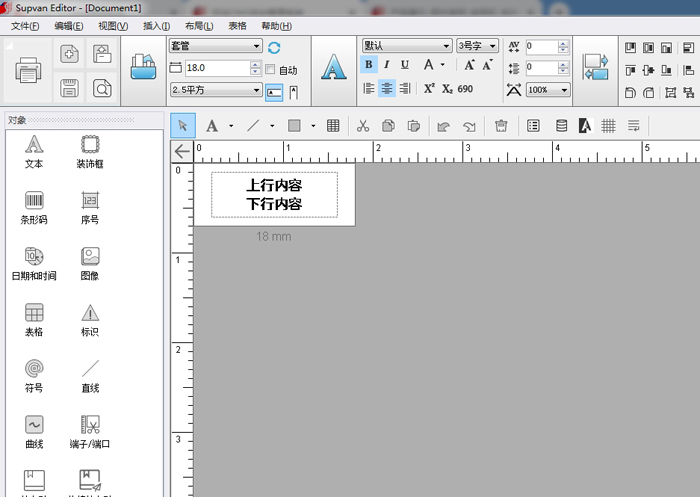Toggle Italic text formatting
Screen dimensions: 700x497
386,65
